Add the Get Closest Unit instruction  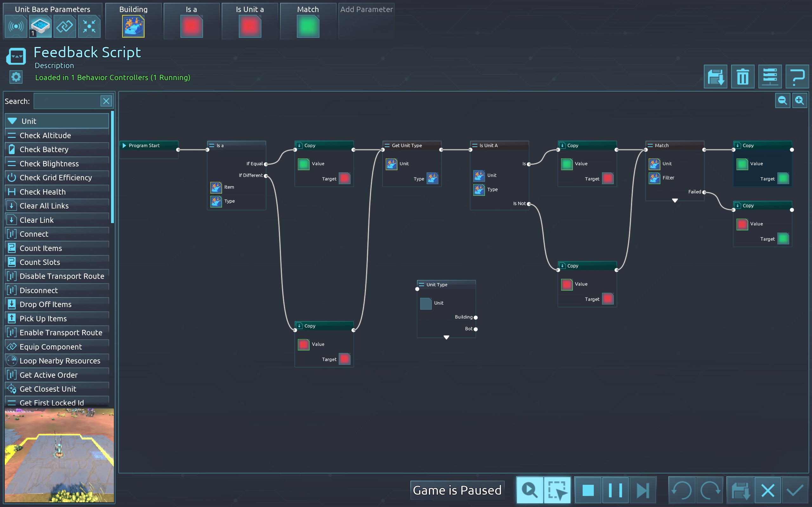48,389
